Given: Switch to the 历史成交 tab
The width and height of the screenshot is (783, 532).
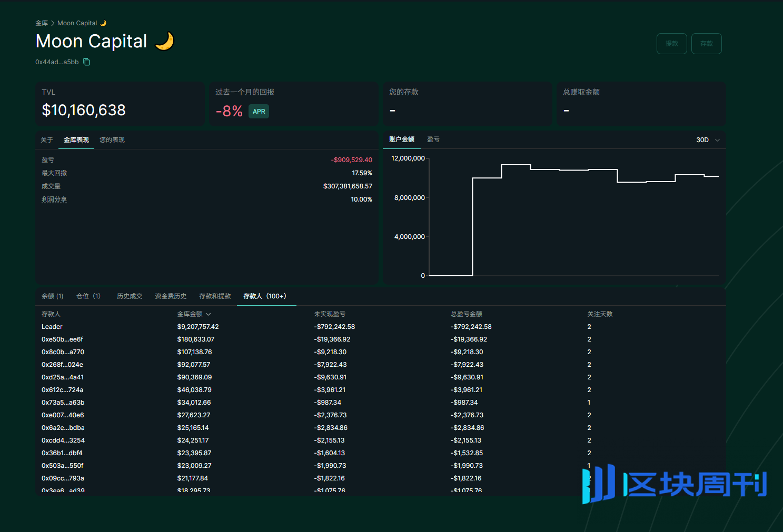Looking at the screenshot, I should [130, 296].
